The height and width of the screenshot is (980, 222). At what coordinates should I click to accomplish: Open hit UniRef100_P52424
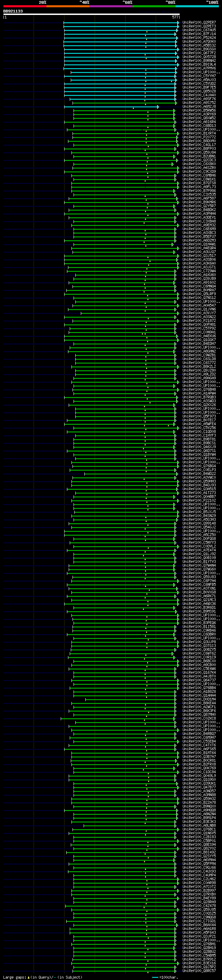199,38
